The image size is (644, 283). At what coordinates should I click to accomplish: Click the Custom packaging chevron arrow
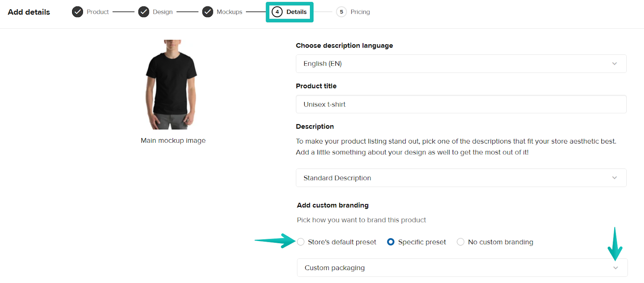615,268
